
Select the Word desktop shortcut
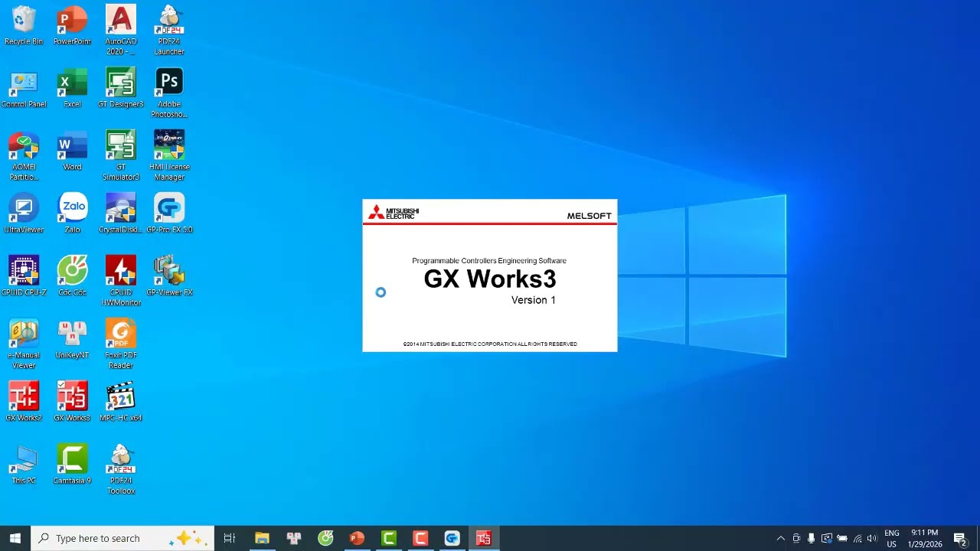click(72, 151)
